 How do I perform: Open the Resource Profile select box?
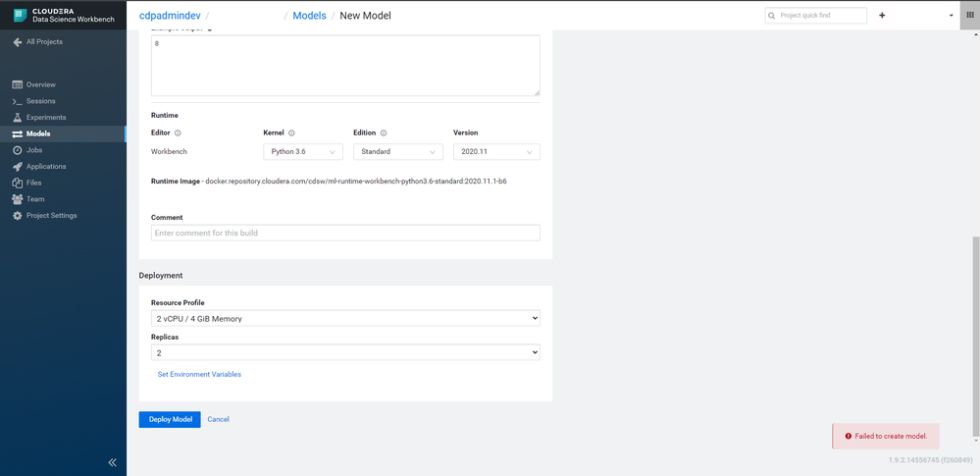[x=345, y=318]
